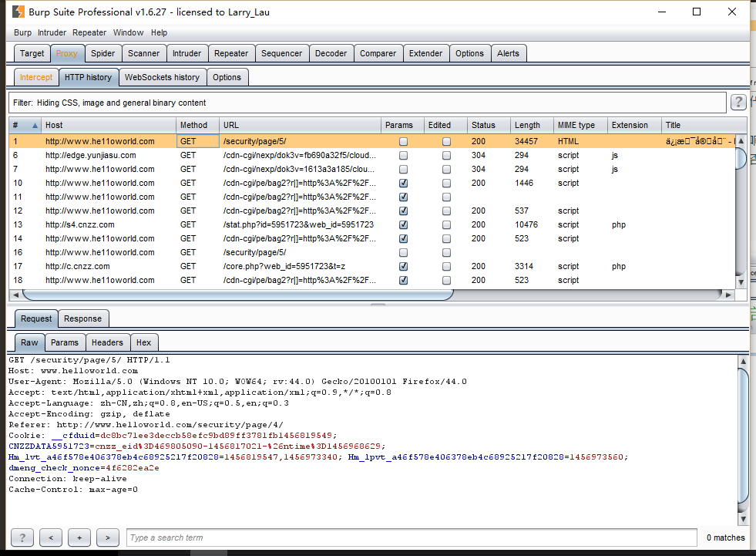This screenshot has width=756, height=556.
Task: Go to next search match arrow
Action: tap(108, 537)
